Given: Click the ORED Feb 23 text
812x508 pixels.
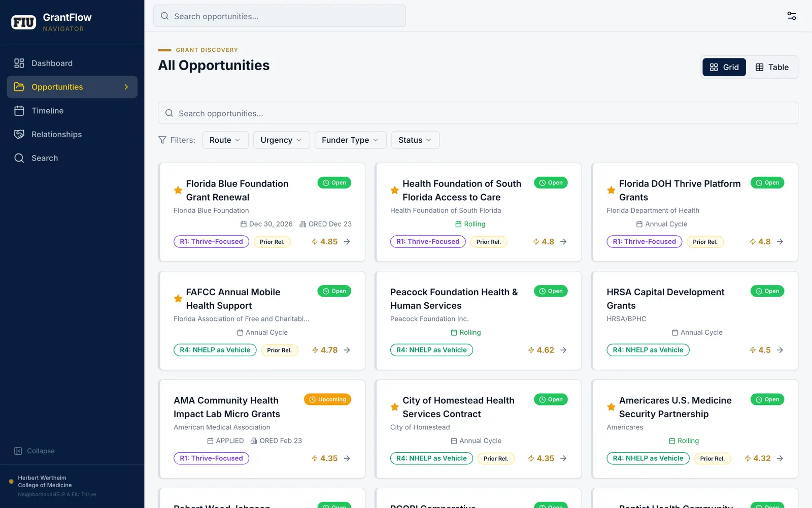Looking at the screenshot, I should pos(276,441).
